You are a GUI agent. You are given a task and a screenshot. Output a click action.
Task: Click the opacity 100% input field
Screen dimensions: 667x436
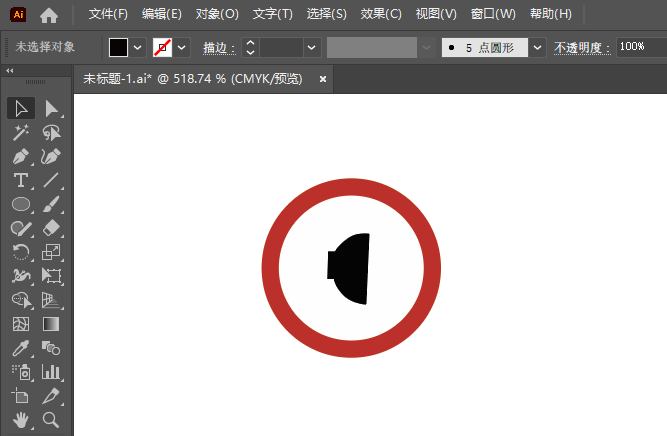click(x=641, y=47)
